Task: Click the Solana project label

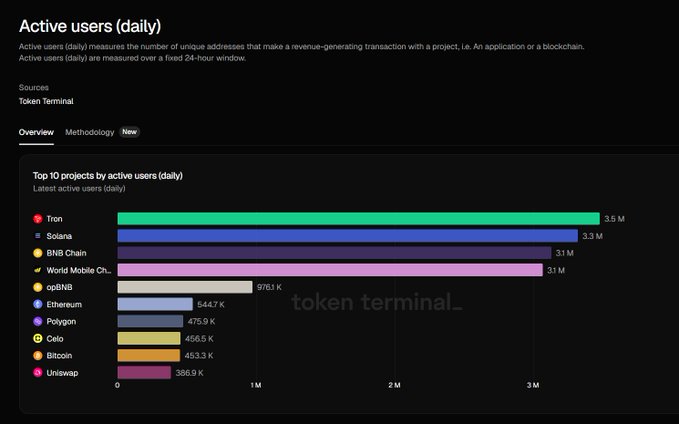Action: [59, 236]
